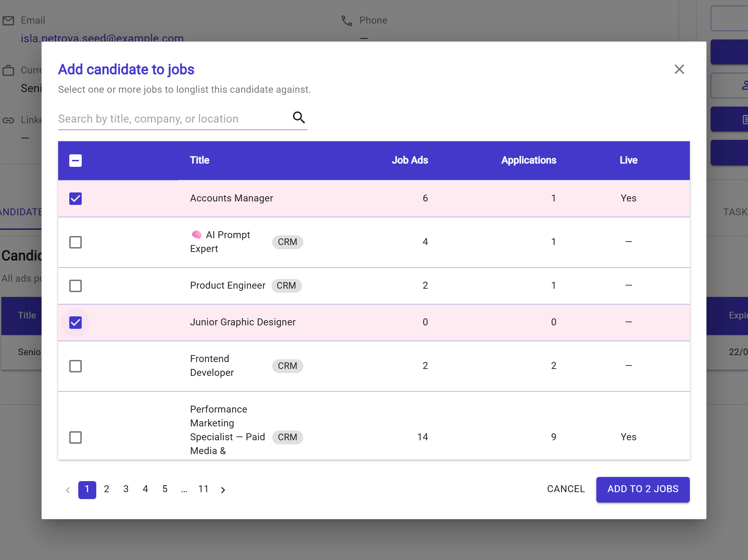Uncheck the Accounts Manager job checkbox
Screen dimensions: 748x560
point(75,199)
